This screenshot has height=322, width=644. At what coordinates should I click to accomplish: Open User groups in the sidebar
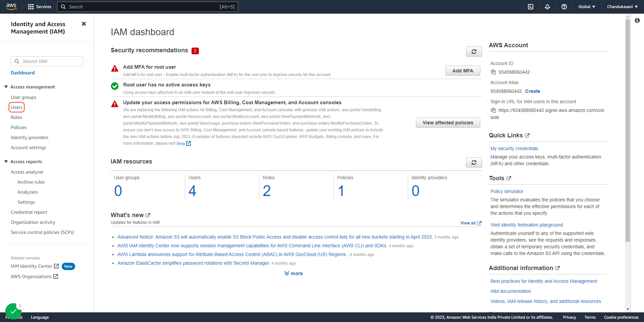click(x=23, y=97)
